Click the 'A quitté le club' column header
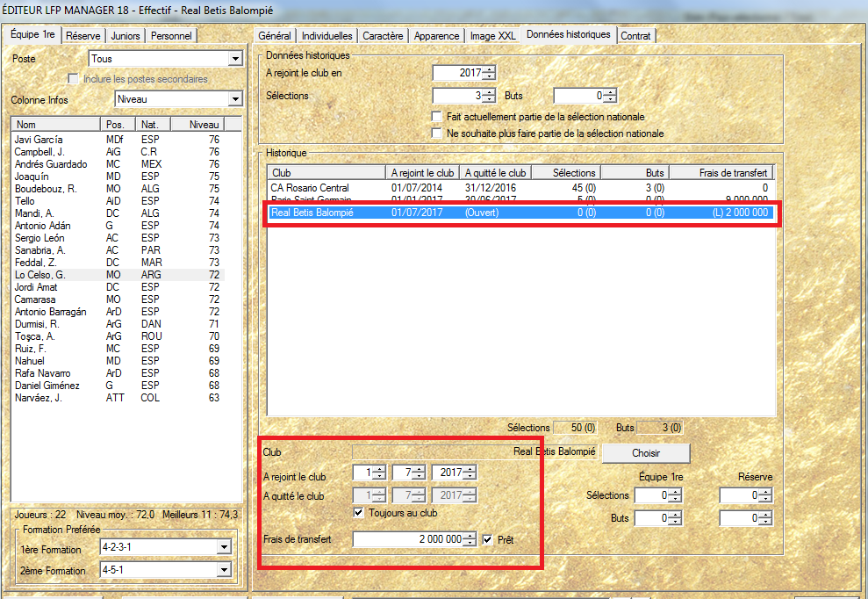The width and height of the screenshot is (868, 599). coord(496,173)
